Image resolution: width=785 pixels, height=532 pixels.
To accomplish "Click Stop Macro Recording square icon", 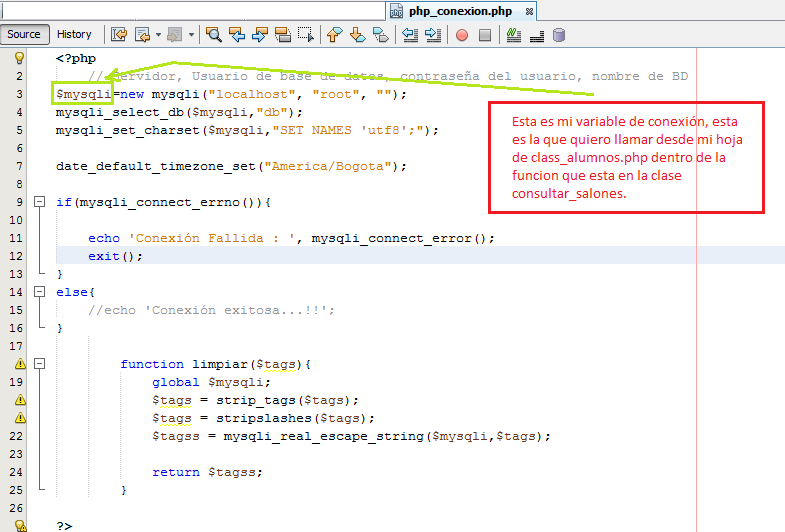I will click(485, 35).
